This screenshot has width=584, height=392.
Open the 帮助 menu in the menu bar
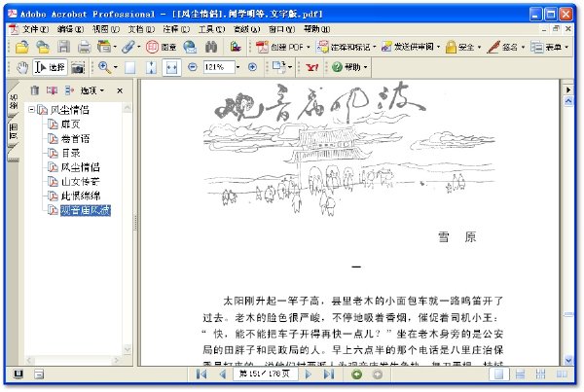(x=317, y=29)
